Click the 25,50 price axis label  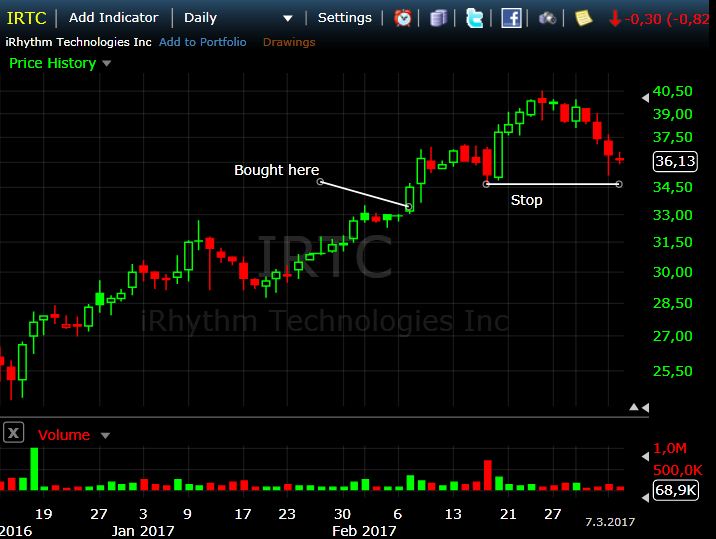672,371
